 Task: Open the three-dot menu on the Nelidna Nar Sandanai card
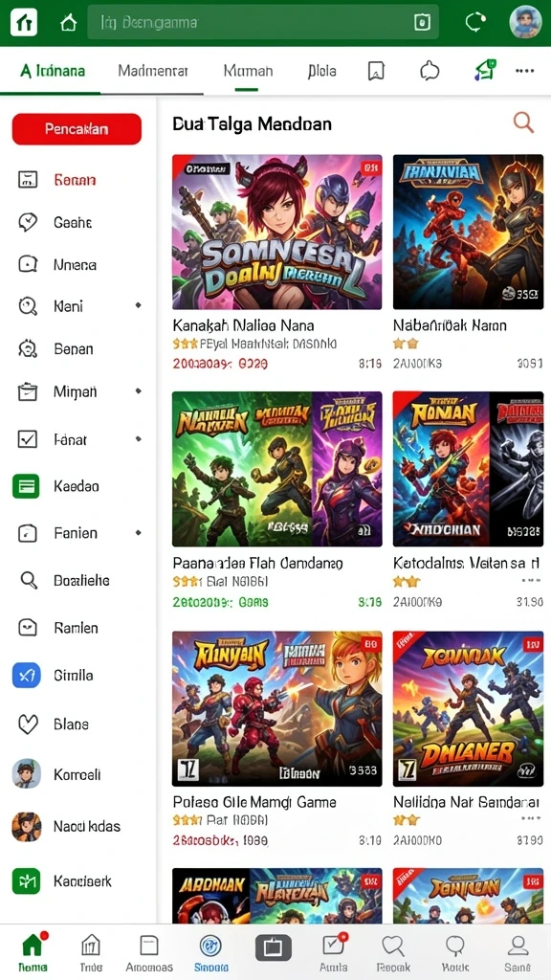coord(530,817)
